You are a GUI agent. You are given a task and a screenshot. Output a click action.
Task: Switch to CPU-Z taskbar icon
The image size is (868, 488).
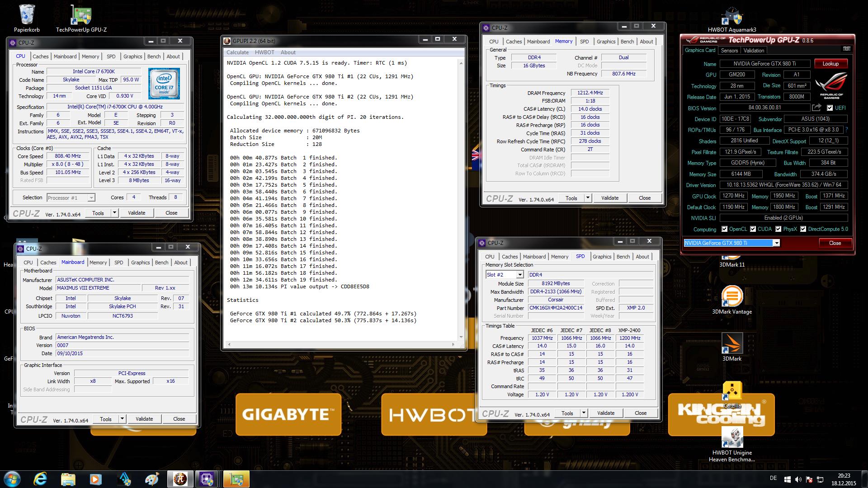[x=208, y=479]
